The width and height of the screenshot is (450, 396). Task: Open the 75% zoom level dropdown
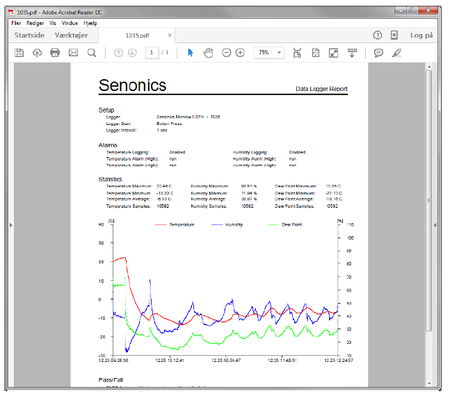[x=269, y=52]
